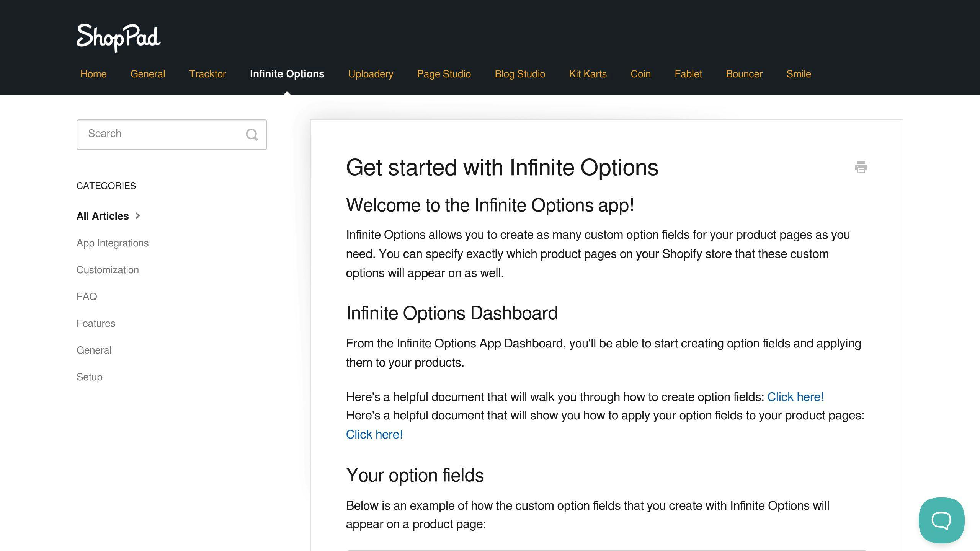
Task: Click the chevron beside All Articles
Action: tap(138, 216)
